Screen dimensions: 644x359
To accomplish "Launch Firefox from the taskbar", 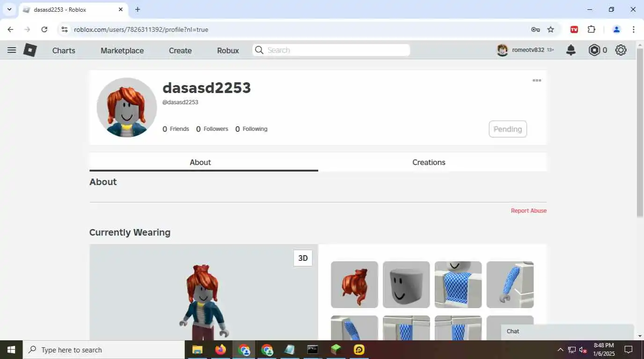I will pos(220,350).
